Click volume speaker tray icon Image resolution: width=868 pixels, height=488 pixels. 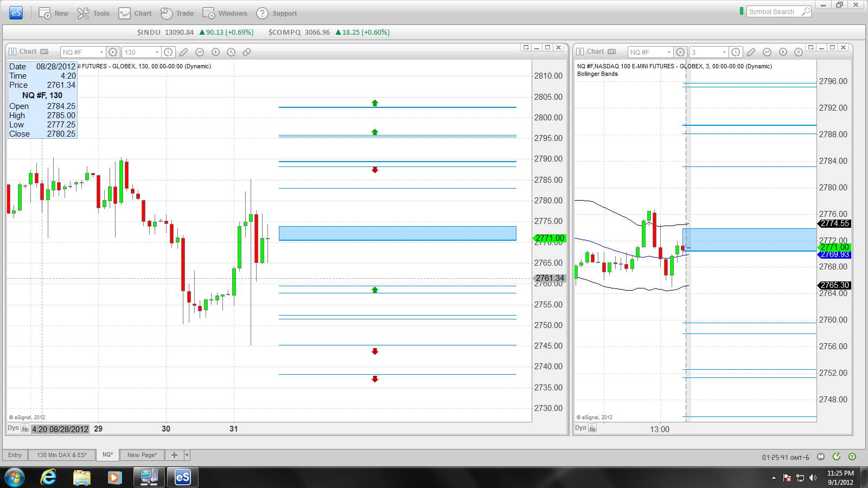(x=813, y=478)
